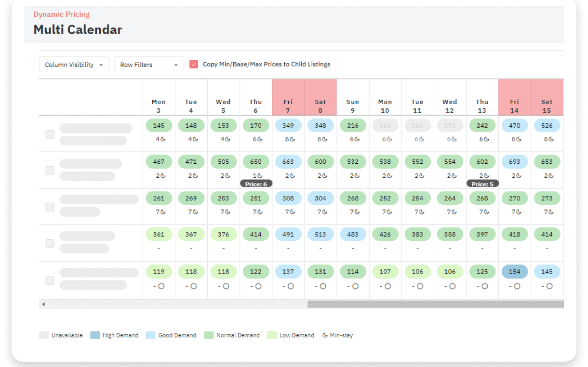
Task: Click the scroll left arrow of horizontal scrollbar
Action: coord(43,304)
